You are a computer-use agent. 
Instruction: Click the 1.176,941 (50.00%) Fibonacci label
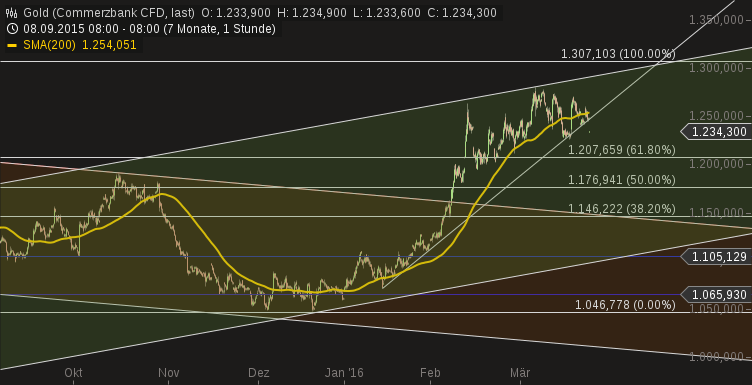point(622,180)
